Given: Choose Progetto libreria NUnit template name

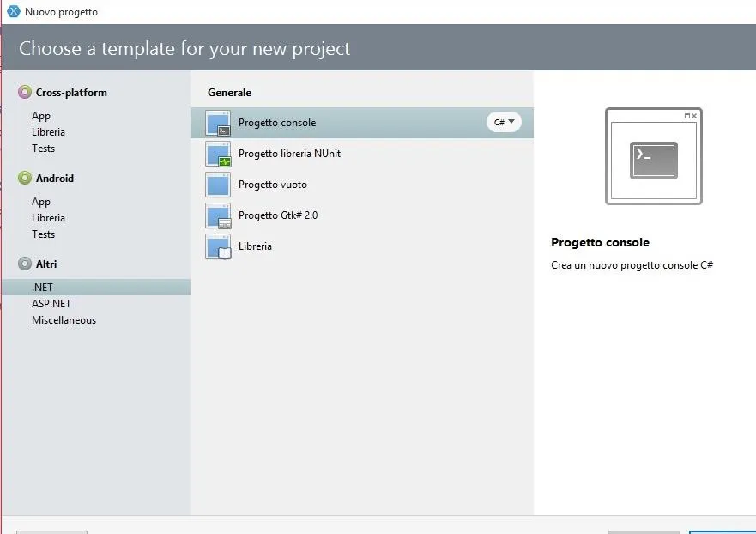Looking at the screenshot, I should (x=289, y=154).
